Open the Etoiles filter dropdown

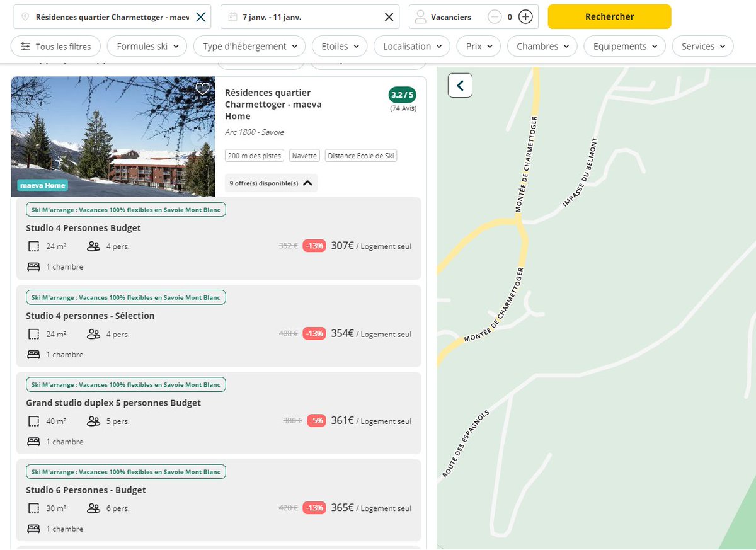pos(340,46)
